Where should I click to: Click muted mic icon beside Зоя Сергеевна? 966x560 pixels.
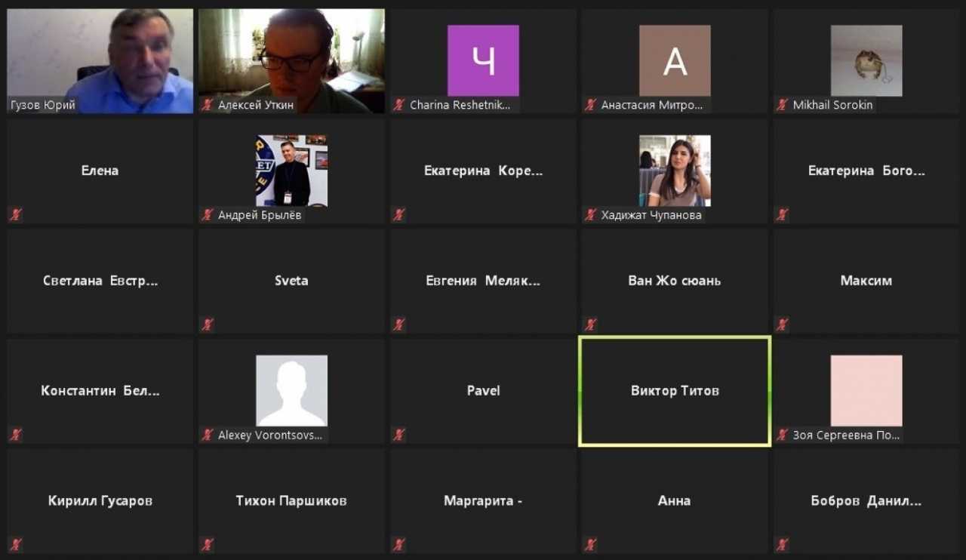[783, 435]
